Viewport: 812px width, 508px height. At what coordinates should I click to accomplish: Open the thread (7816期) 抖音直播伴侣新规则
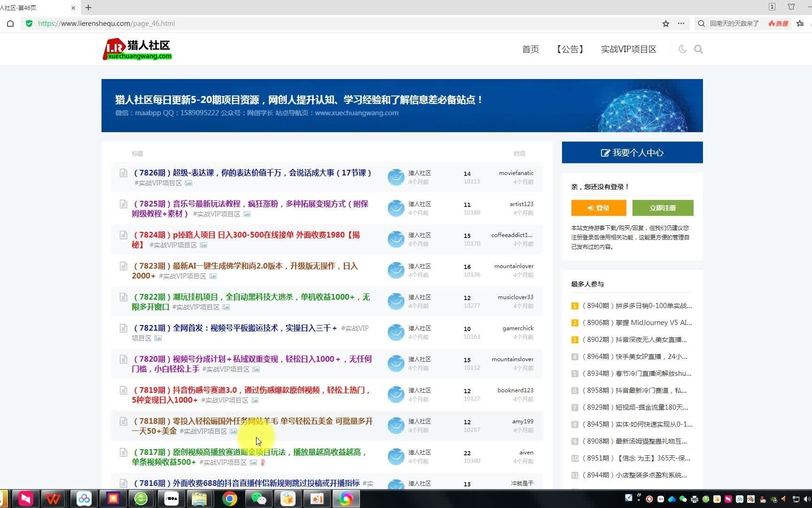coord(247,483)
